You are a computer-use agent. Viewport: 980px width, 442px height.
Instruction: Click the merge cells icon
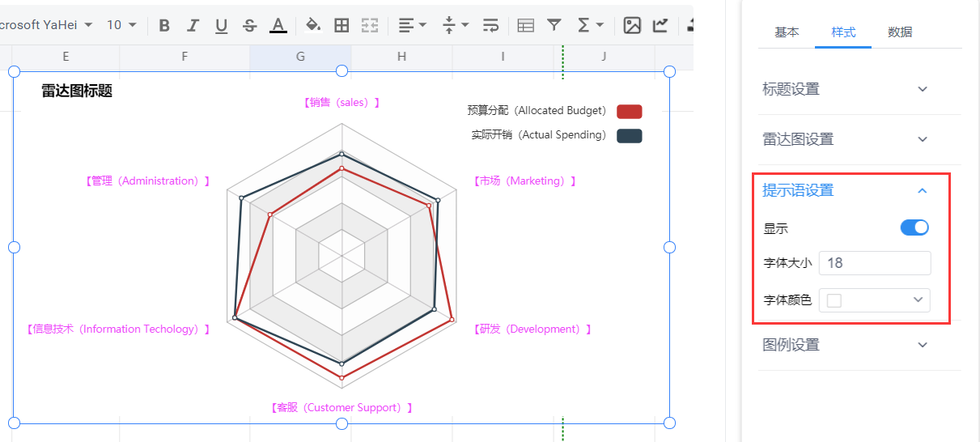click(x=370, y=25)
